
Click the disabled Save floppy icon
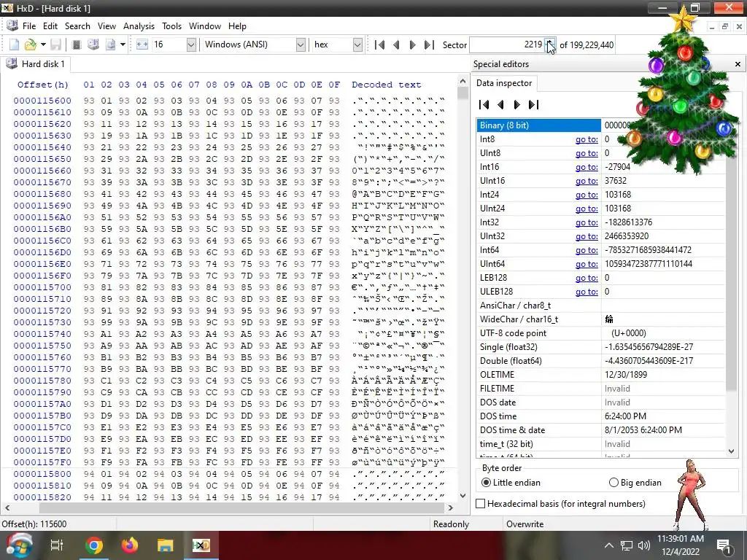[x=55, y=44]
